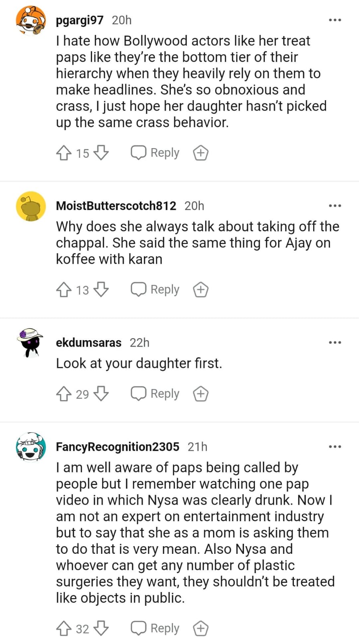Open ekdumsaras's profile via username
The image size is (359, 644).
point(88,343)
